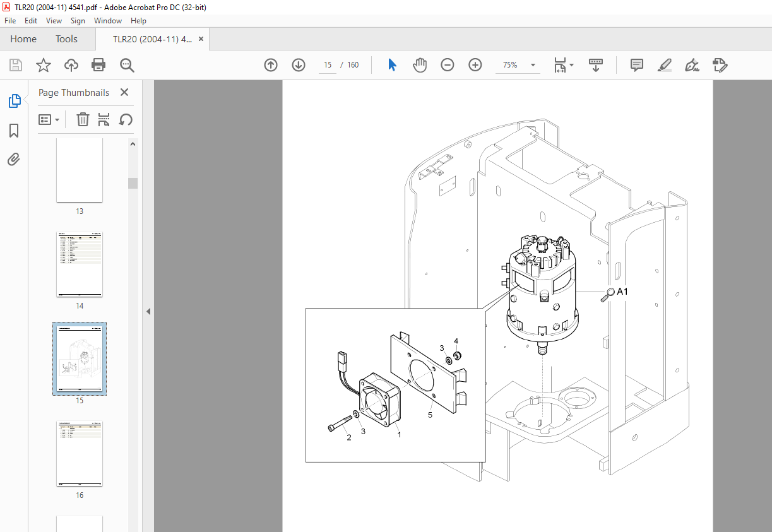Switch to the Home tab
This screenshot has height=532, width=772.
coord(23,38)
